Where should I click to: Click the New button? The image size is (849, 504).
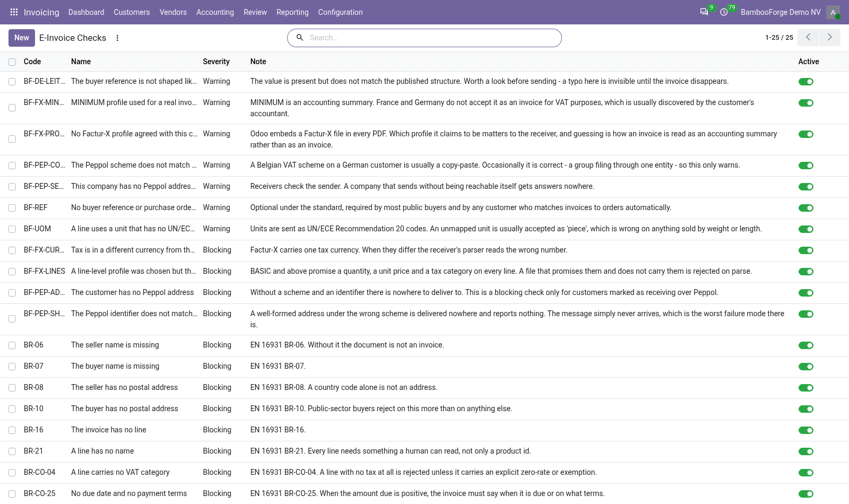pyautogui.click(x=22, y=38)
